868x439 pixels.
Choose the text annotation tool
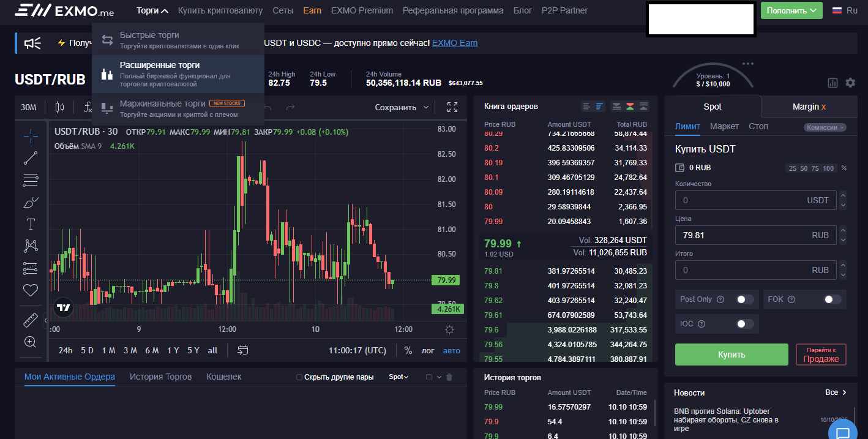(31, 224)
